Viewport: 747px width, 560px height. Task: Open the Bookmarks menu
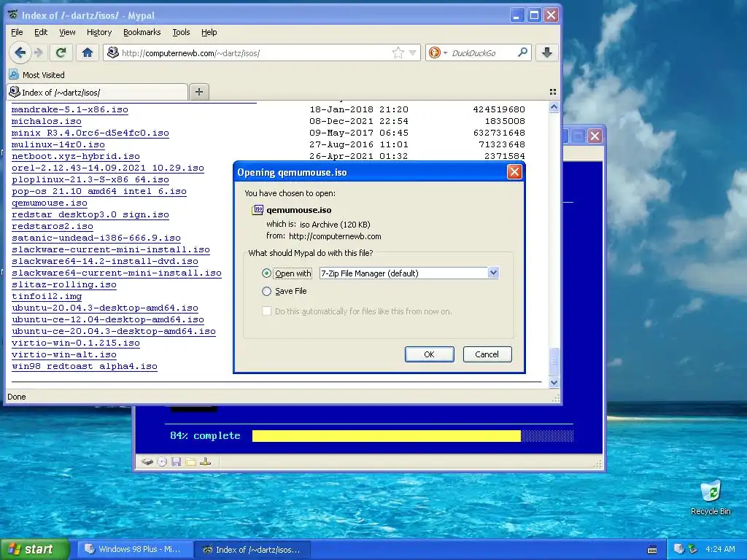click(x=142, y=32)
